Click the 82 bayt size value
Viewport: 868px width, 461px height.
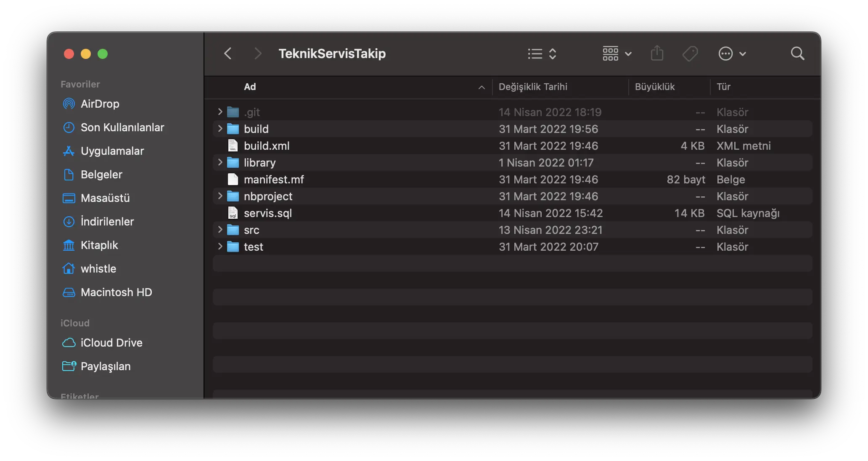click(686, 180)
